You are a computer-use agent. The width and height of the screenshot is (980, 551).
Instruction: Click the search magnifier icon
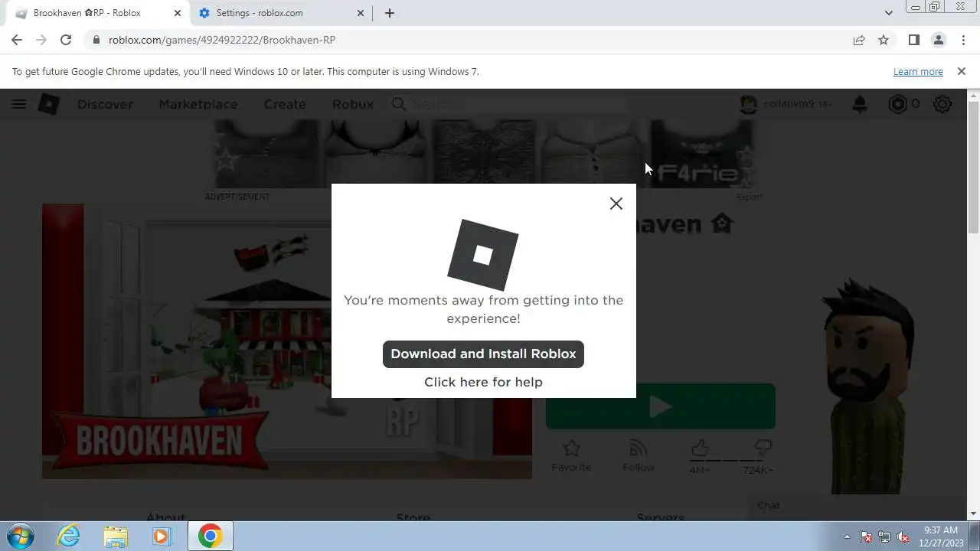coord(399,104)
